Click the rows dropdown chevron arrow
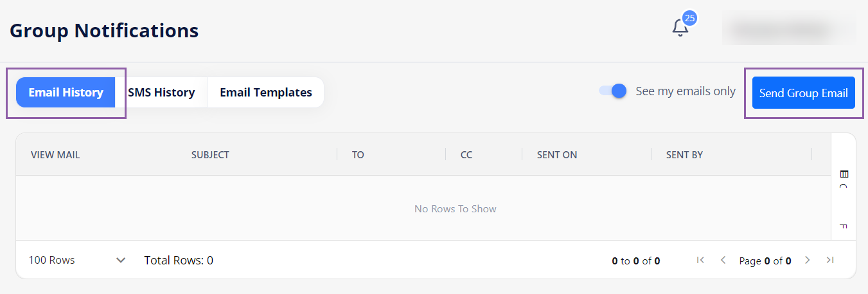 click(x=120, y=260)
